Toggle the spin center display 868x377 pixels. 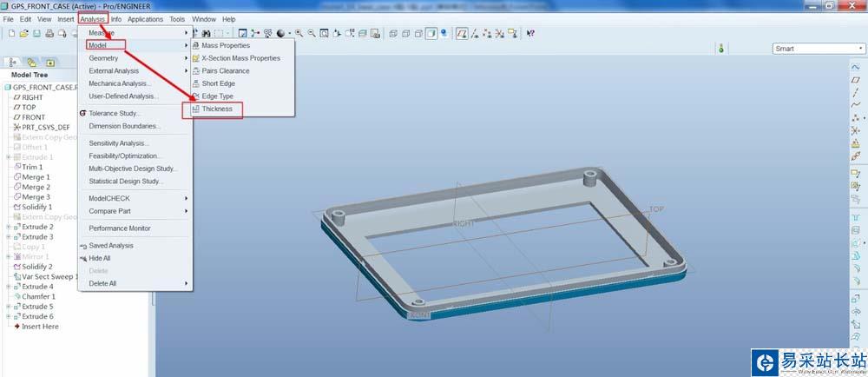click(255, 33)
